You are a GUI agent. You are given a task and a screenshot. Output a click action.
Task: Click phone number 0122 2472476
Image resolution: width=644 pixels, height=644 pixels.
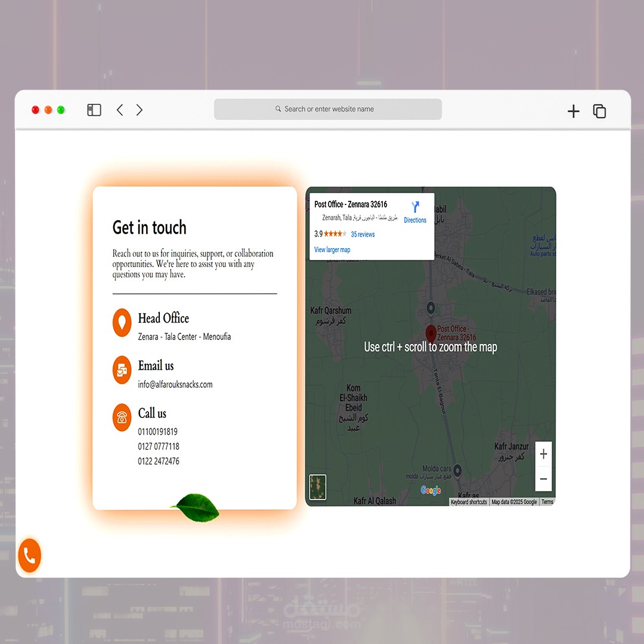click(159, 461)
